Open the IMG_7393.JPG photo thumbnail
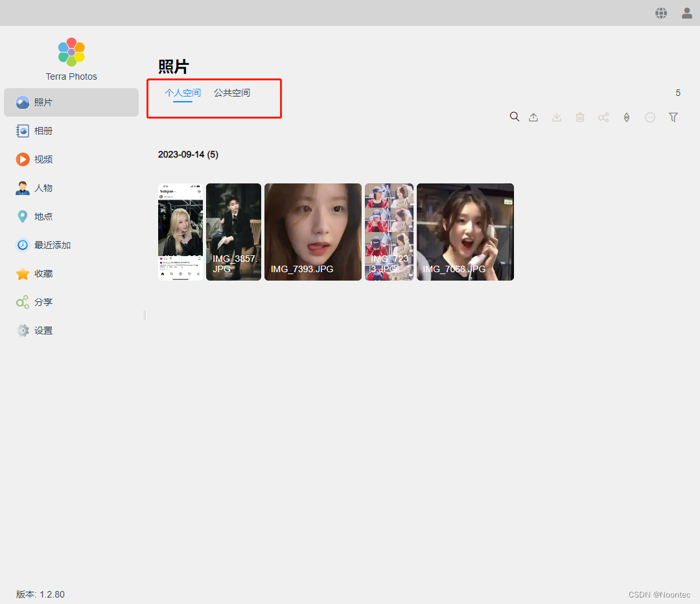The height and width of the screenshot is (604, 700). coord(313,231)
